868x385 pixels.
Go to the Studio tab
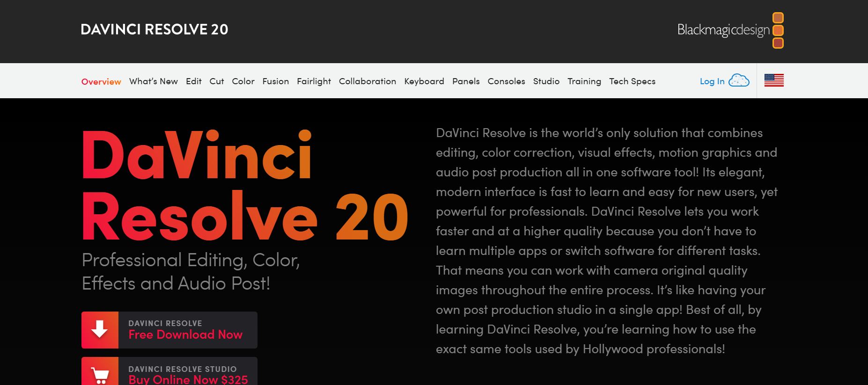pyautogui.click(x=546, y=81)
